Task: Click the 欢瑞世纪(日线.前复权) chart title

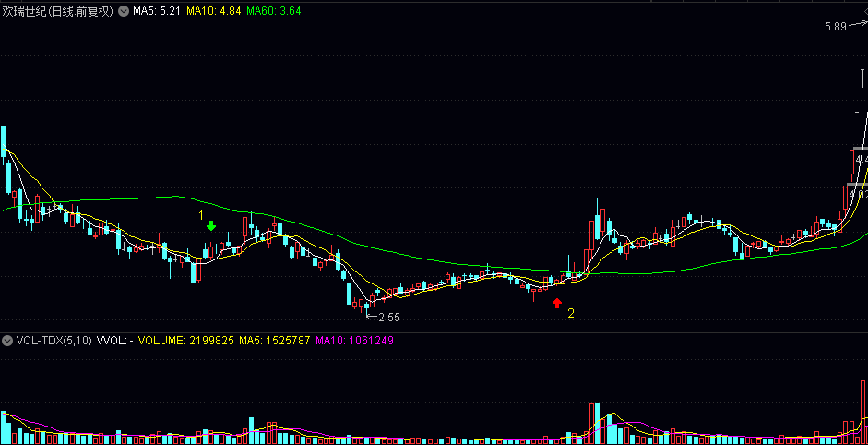Action: pos(58,11)
